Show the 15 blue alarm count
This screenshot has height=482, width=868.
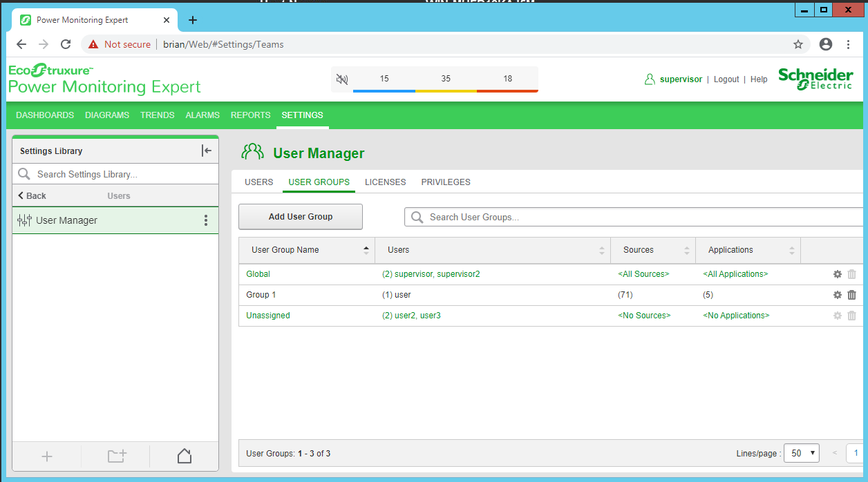[x=384, y=79]
